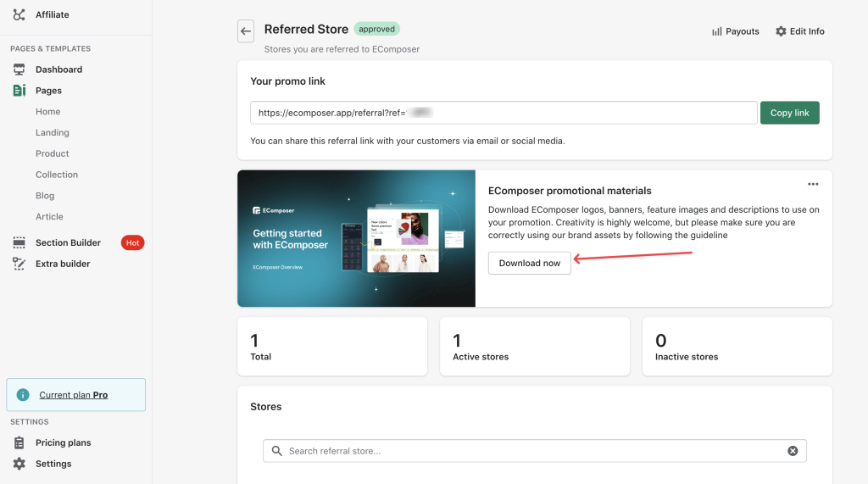This screenshot has height=484, width=868.
Task: Open Edit Info
Action: [x=807, y=31]
